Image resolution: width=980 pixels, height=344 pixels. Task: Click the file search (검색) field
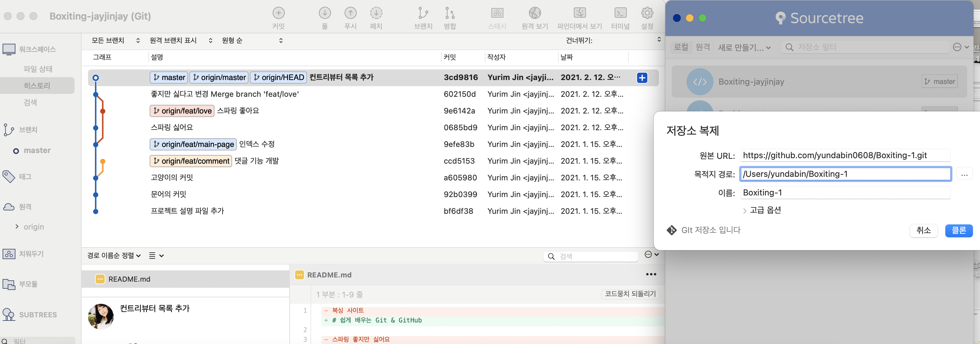(591, 256)
